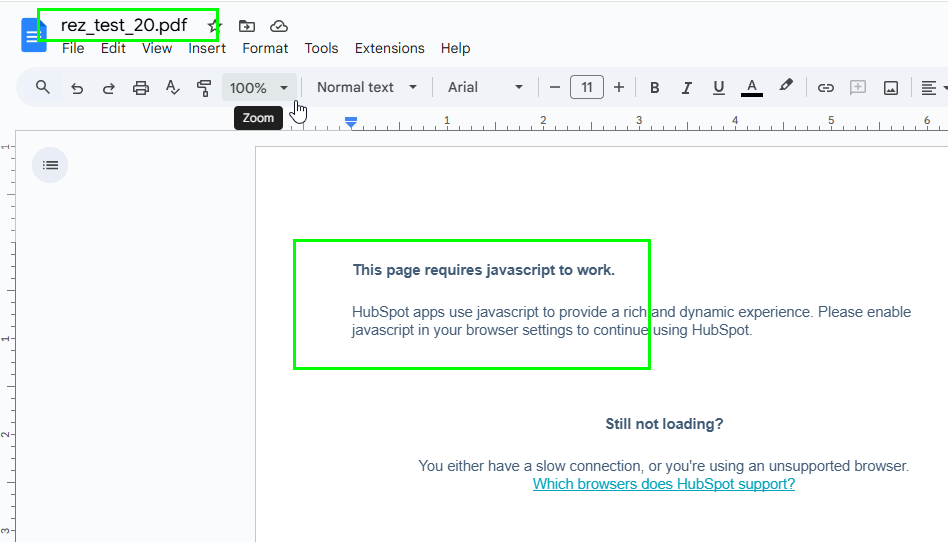Insert a link

825,88
